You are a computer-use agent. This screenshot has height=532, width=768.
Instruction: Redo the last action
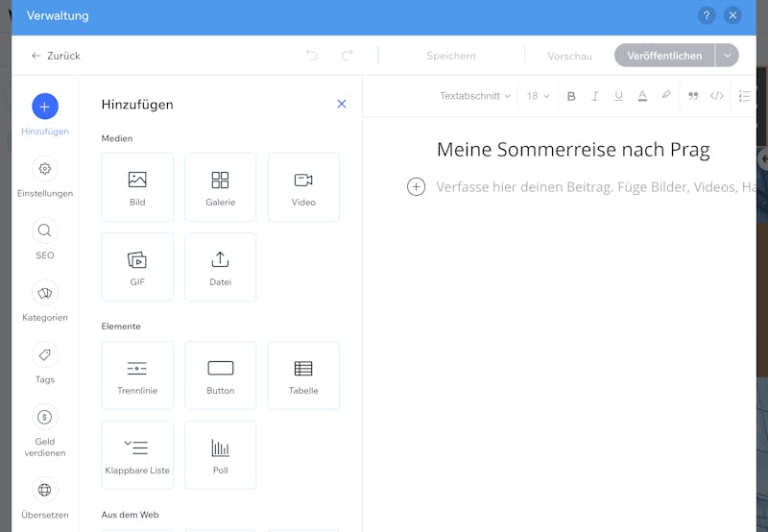[x=348, y=56]
